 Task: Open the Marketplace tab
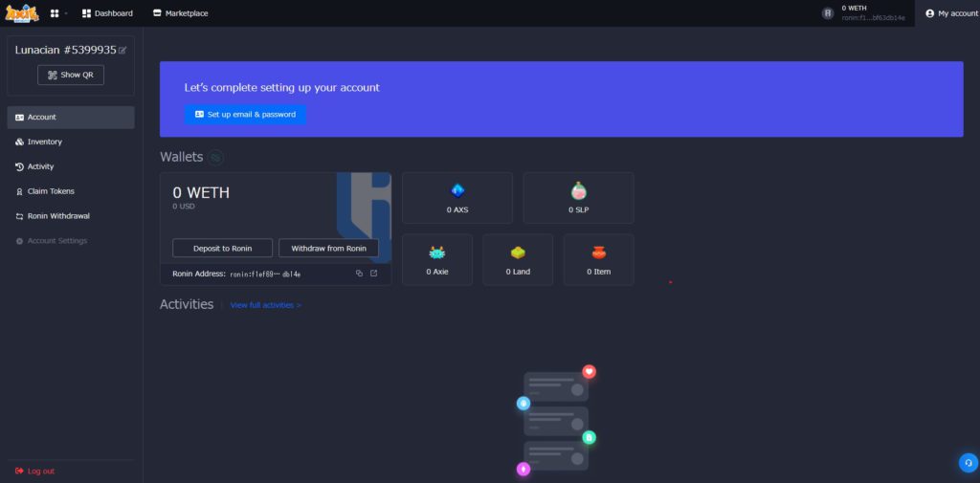[180, 13]
